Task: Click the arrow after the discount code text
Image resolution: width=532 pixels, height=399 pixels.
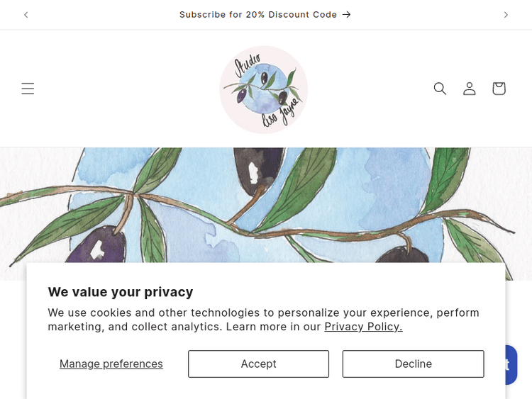Action: (x=347, y=15)
